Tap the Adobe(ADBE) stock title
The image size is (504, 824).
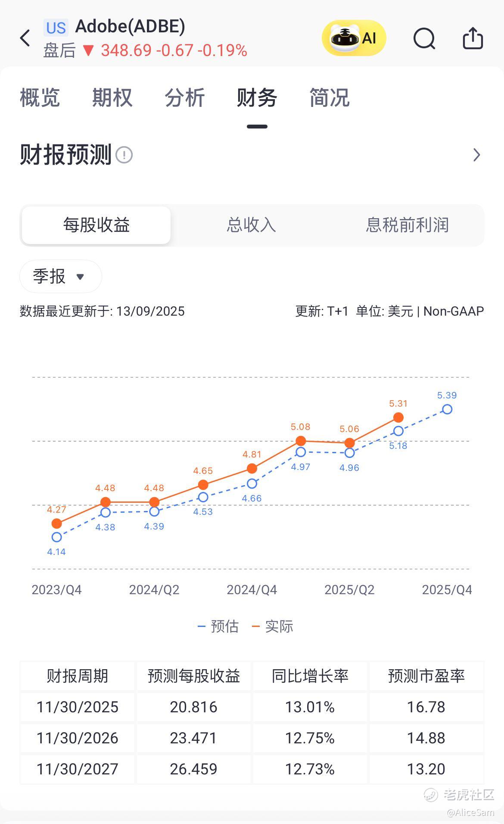tap(130, 26)
